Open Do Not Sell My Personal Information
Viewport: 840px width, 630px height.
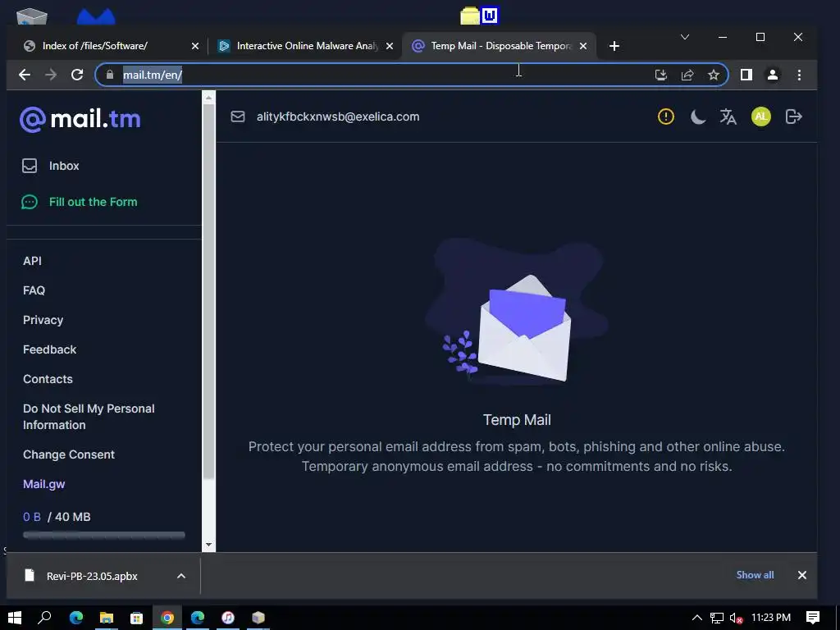click(89, 417)
